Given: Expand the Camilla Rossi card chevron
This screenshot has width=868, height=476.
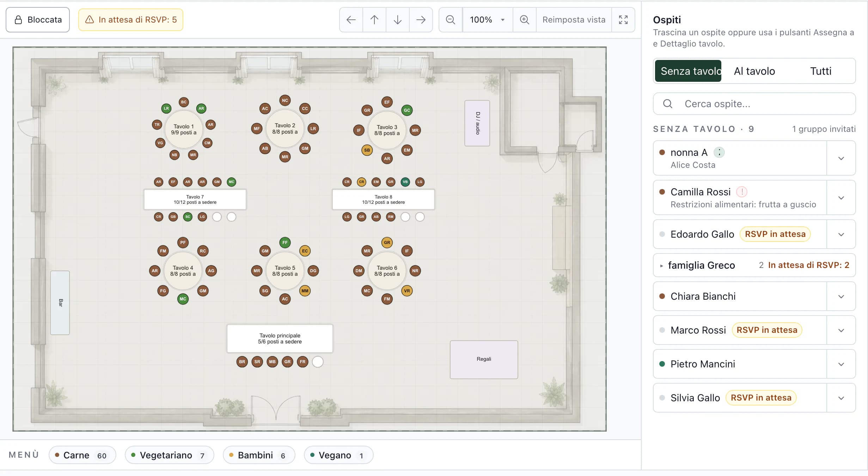Looking at the screenshot, I should 841,198.
